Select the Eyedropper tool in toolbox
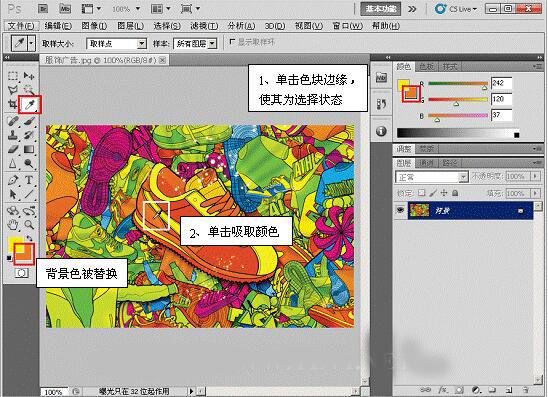Viewport: 548px width, 397px height. [30, 104]
